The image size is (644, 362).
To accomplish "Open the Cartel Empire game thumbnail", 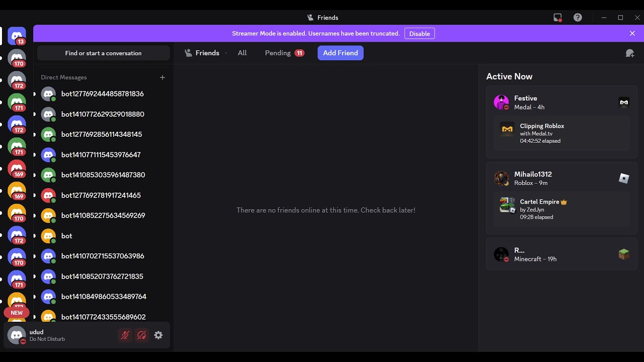I will click(507, 205).
